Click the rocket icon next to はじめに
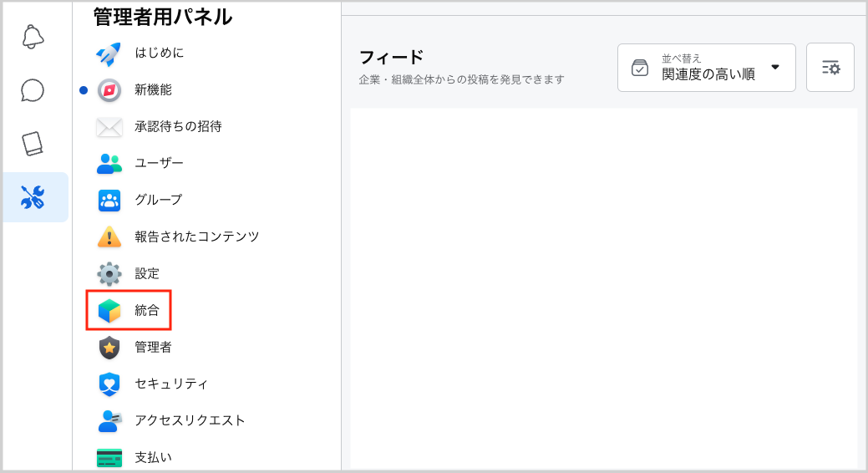 click(x=109, y=53)
